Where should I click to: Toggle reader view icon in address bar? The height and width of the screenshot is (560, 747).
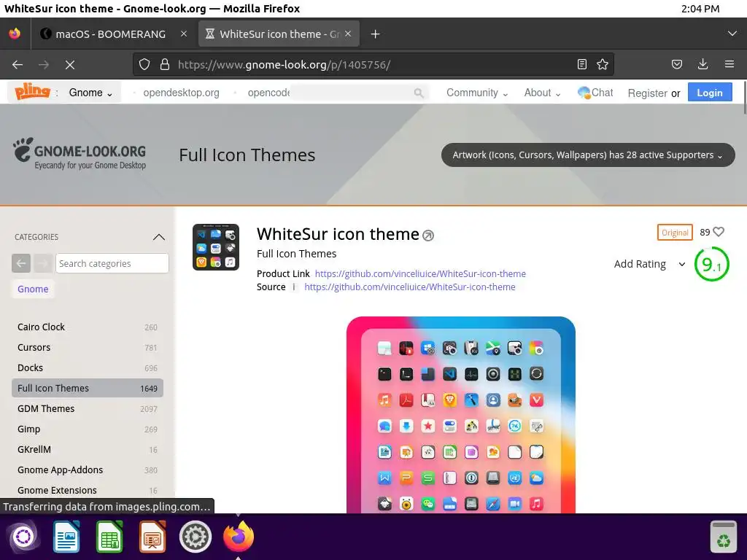(581, 64)
